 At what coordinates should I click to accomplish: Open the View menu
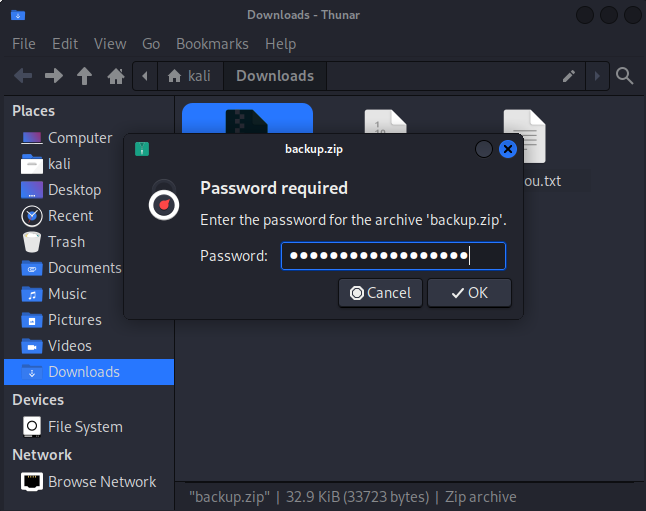110,44
